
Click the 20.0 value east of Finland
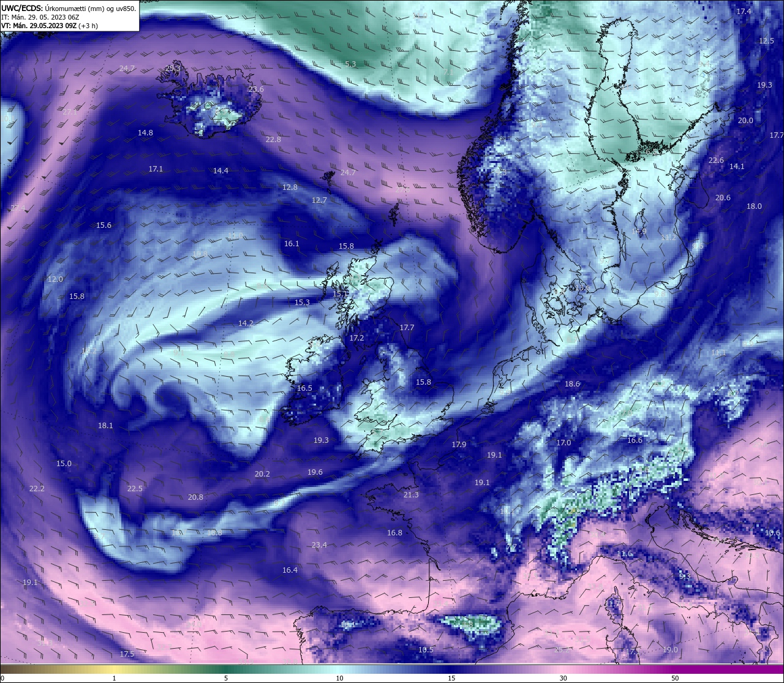(745, 120)
